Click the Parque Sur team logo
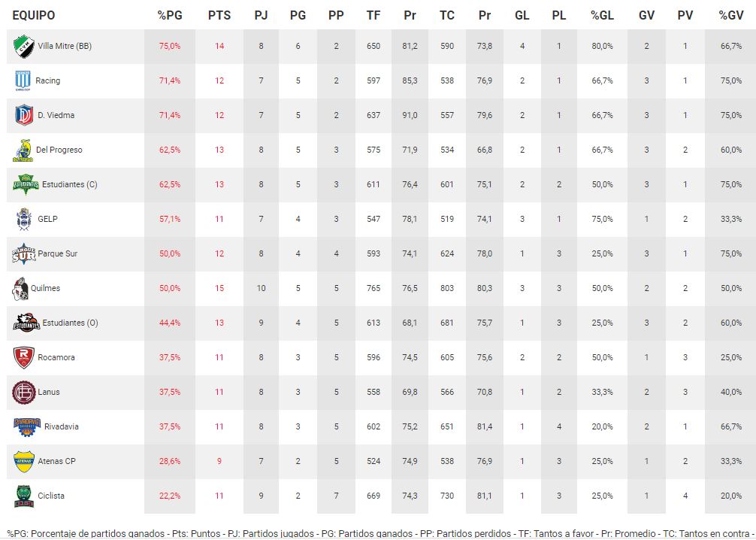 point(24,253)
